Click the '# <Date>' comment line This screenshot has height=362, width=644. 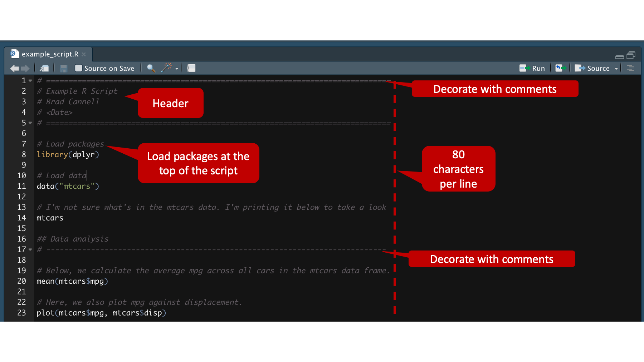pyautogui.click(x=55, y=112)
